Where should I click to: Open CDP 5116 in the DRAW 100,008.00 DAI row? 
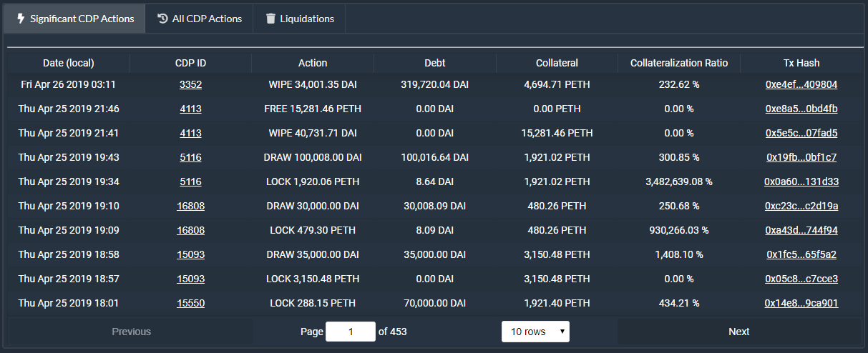190,157
